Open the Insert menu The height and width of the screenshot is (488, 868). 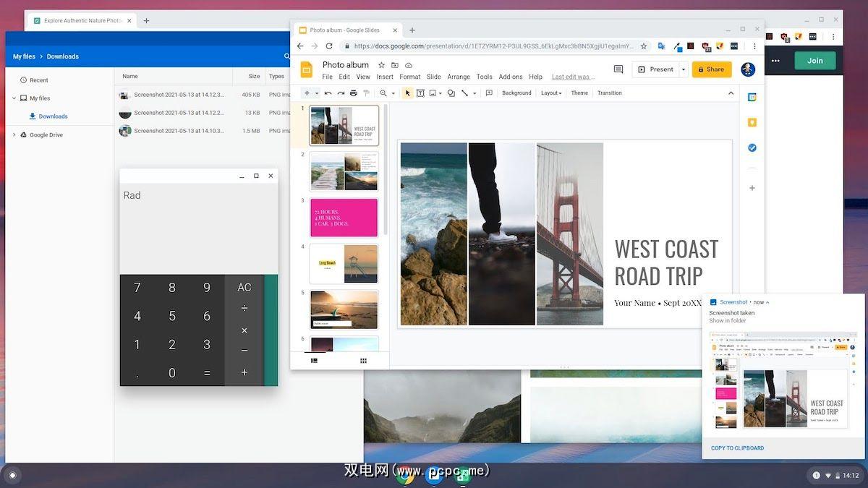click(x=385, y=77)
